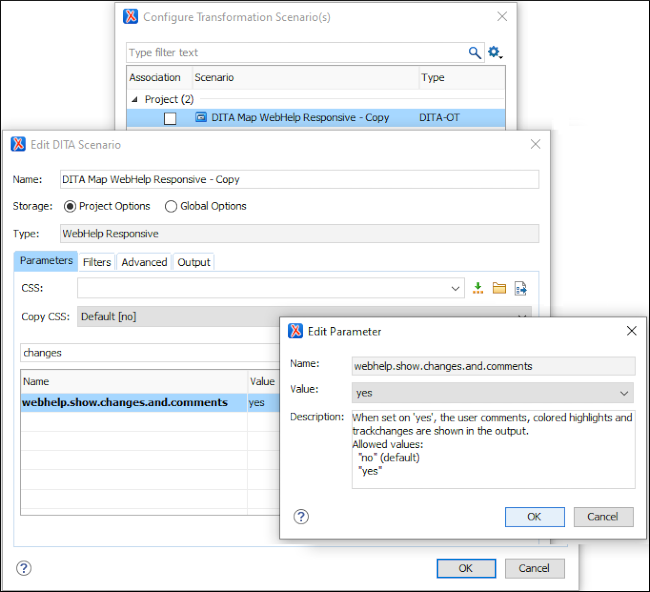Open help in Edit Parameter dialog

pyautogui.click(x=301, y=517)
